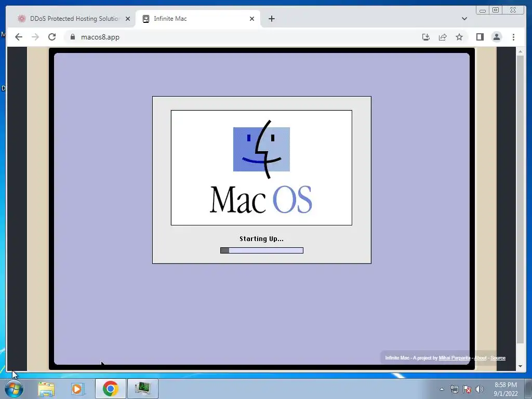
Task: Click the padlock site info icon
Action: coord(73,37)
